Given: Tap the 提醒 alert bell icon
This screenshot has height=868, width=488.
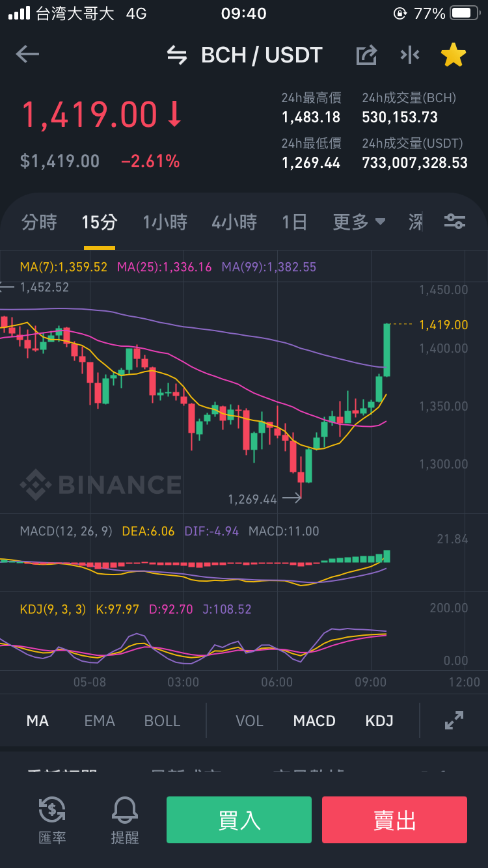Looking at the screenshot, I should pyautogui.click(x=125, y=820).
